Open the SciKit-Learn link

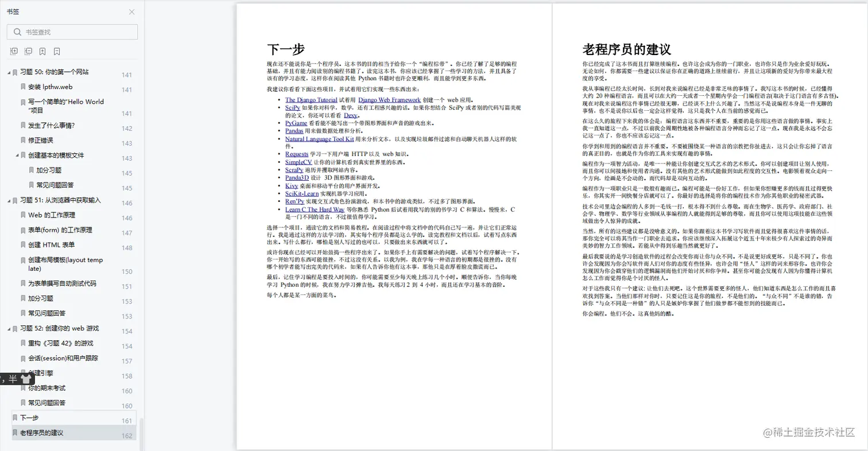click(x=302, y=194)
